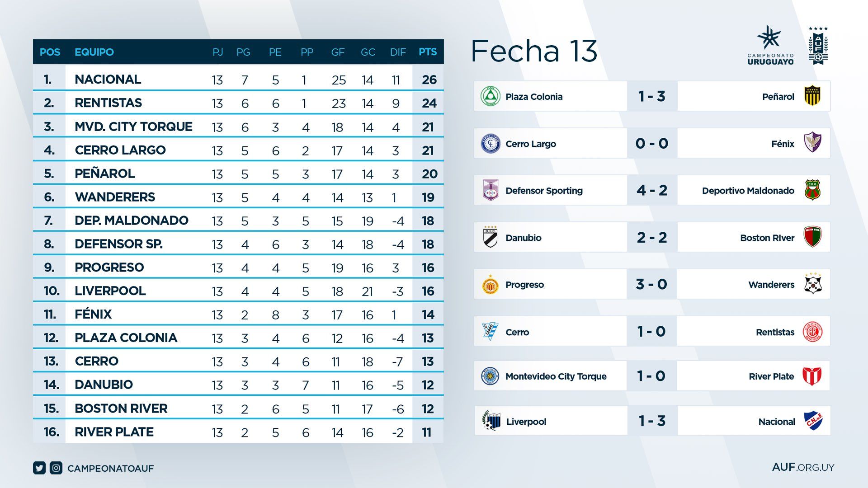Click the Defensor Sporting 4 - 2 score

[x=651, y=190]
